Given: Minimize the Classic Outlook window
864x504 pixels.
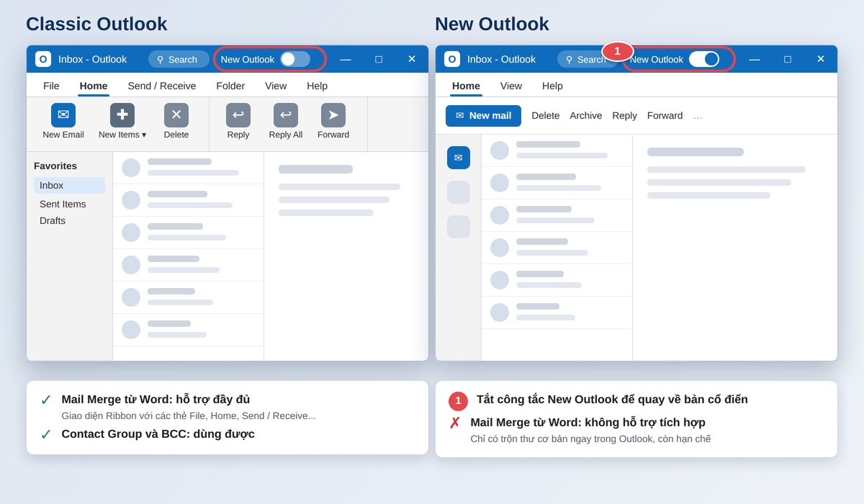Looking at the screenshot, I should 346,59.
